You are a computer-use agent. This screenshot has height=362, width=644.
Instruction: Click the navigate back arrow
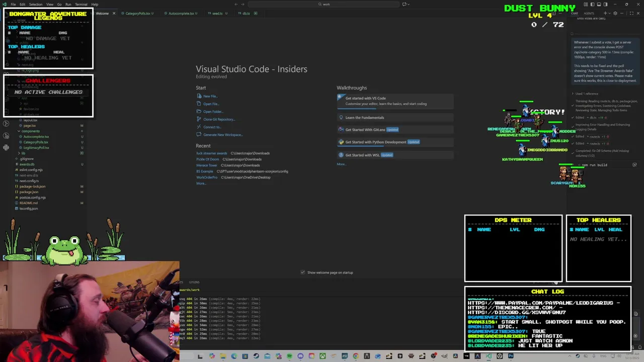point(236,5)
